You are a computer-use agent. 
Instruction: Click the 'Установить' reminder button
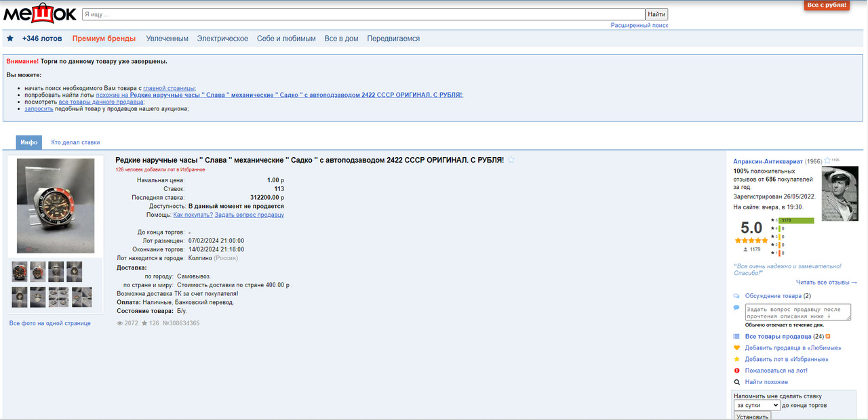[752, 416]
